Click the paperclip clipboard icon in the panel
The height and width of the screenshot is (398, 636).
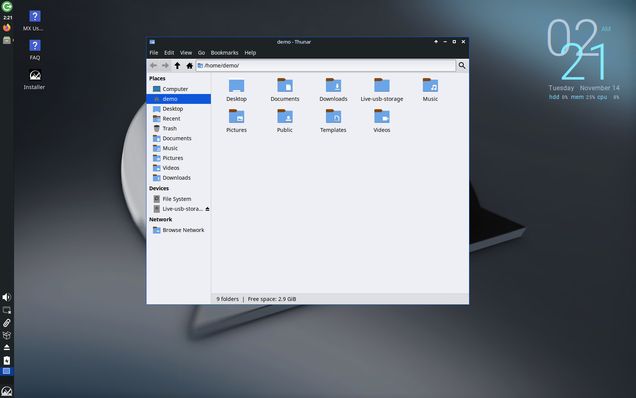point(6,323)
